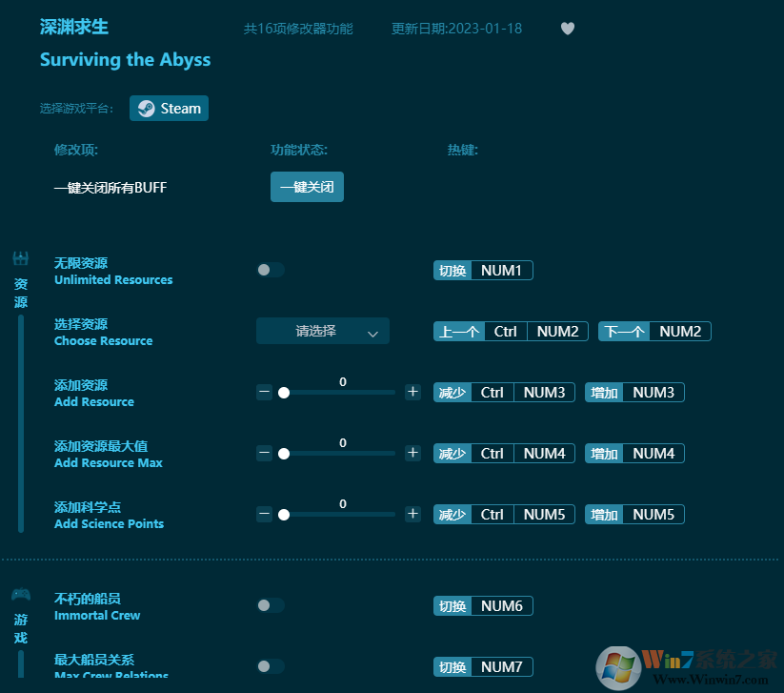
Task: Click 下一个 next resource hotkey button
Action: click(x=624, y=332)
